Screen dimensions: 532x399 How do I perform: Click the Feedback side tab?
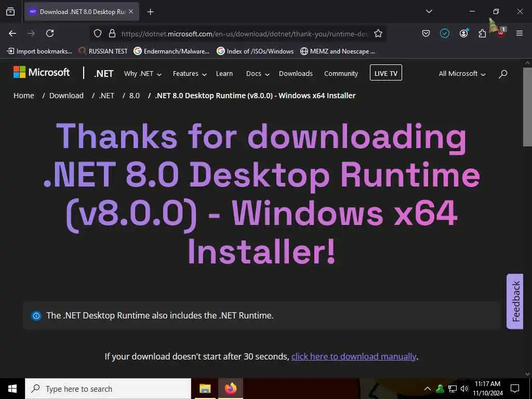click(515, 301)
